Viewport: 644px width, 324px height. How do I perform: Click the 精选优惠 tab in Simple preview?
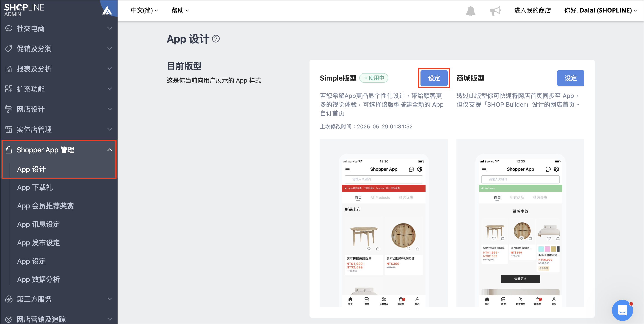point(406,197)
